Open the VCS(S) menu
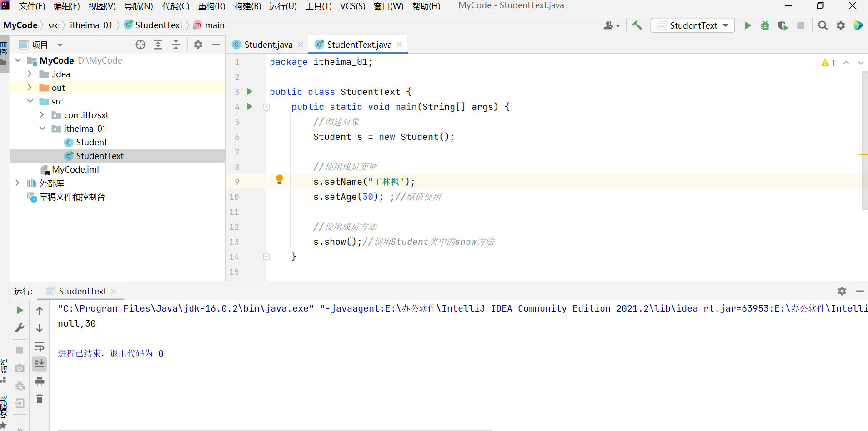This screenshot has height=431, width=868. [x=352, y=6]
